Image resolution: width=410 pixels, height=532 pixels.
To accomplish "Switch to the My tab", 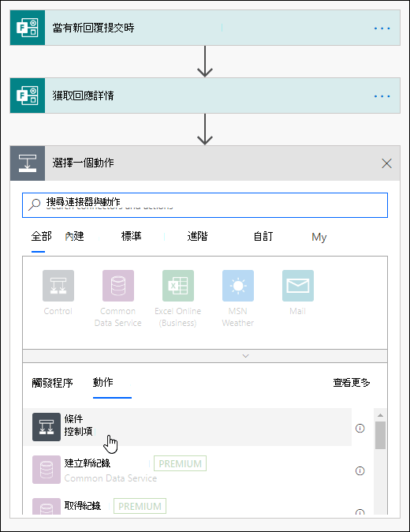I will point(319,237).
